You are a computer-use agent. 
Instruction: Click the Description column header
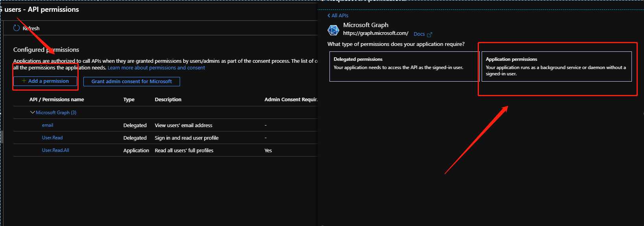click(x=168, y=100)
